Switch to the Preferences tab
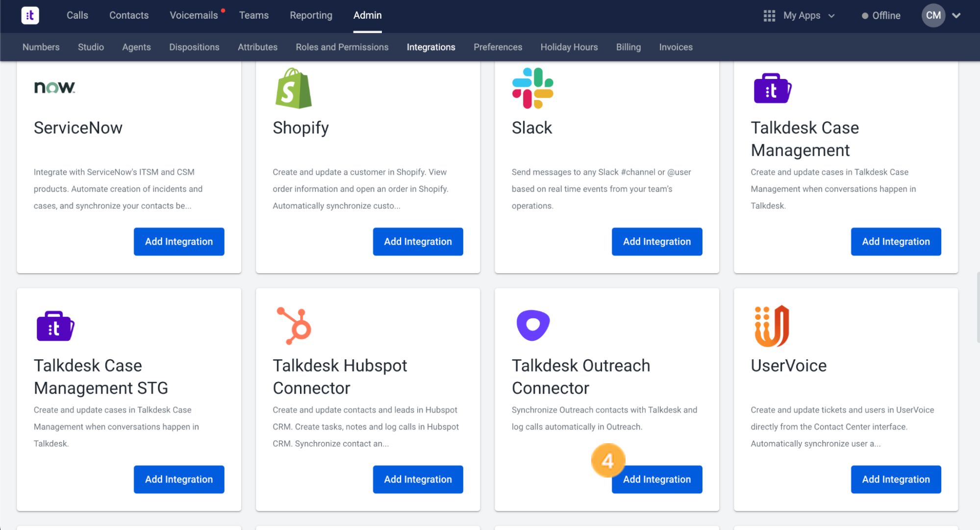This screenshot has width=980, height=530. [x=498, y=47]
